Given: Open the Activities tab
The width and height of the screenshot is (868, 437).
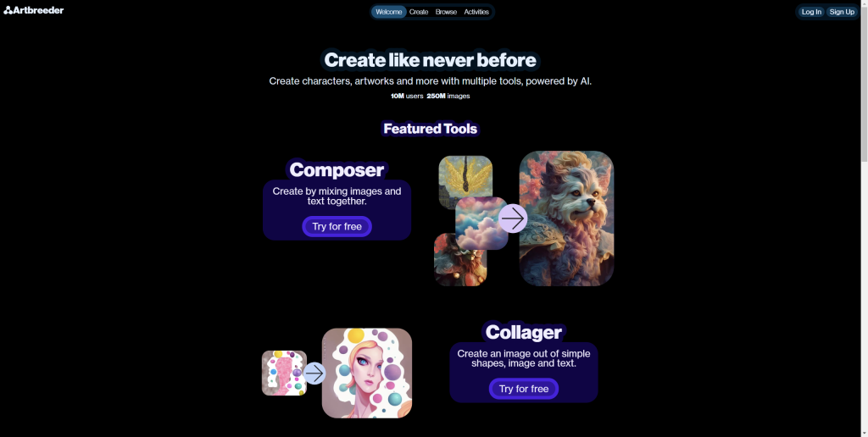Looking at the screenshot, I should pyautogui.click(x=476, y=12).
